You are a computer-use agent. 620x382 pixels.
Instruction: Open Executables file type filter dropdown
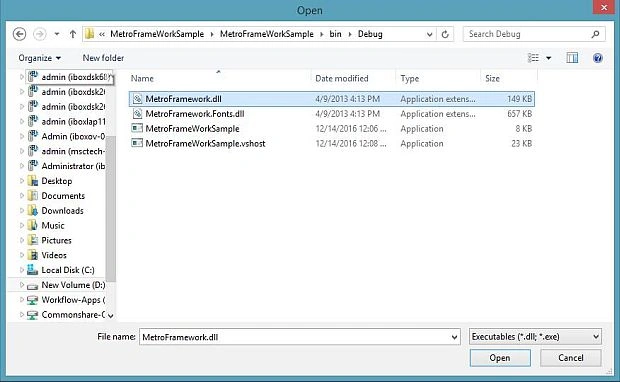coord(535,337)
